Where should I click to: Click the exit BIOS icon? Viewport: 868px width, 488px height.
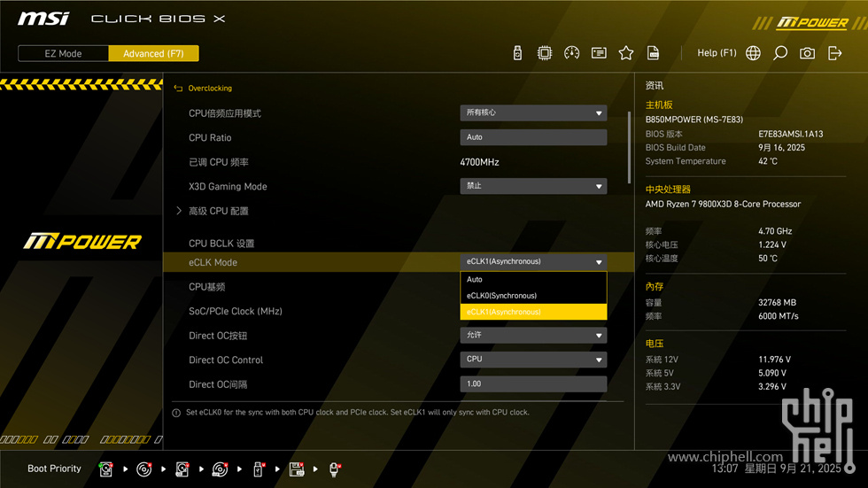pyautogui.click(x=834, y=53)
